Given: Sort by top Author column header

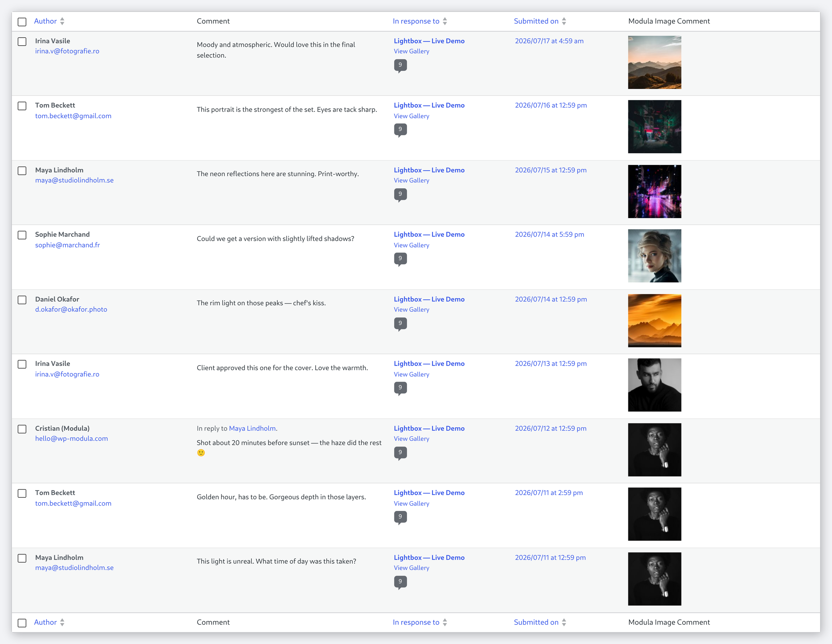Looking at the screenshot, I should pyautogui.click(x=45, y=21).
